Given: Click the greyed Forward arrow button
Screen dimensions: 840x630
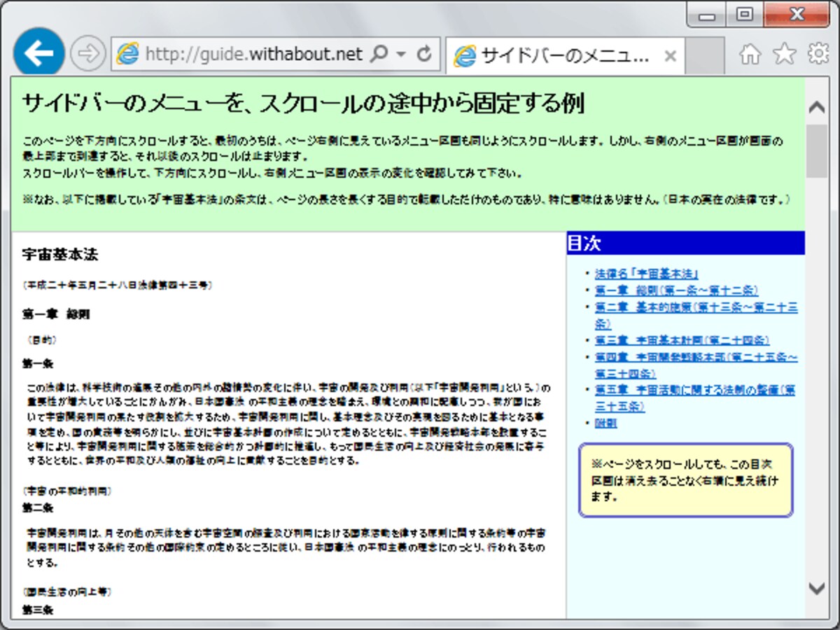Looking at the screenshot, I should pyautogui.click(x=88, y=54).
